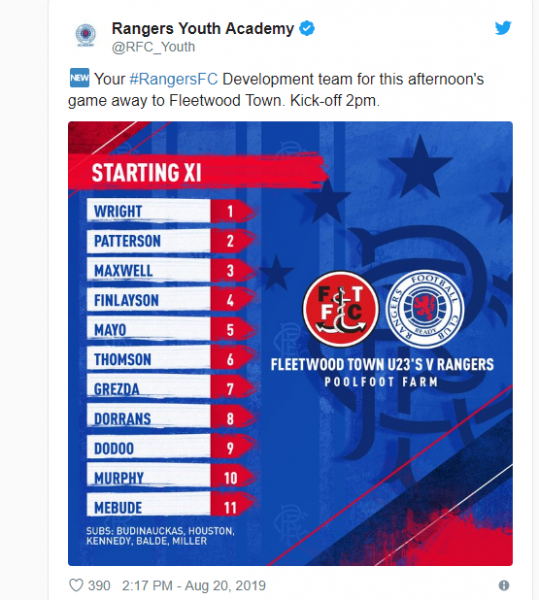Screen dimensions: 539x600
Task: Open the #RangersFC hashtag link
Action: pos(174,79)
